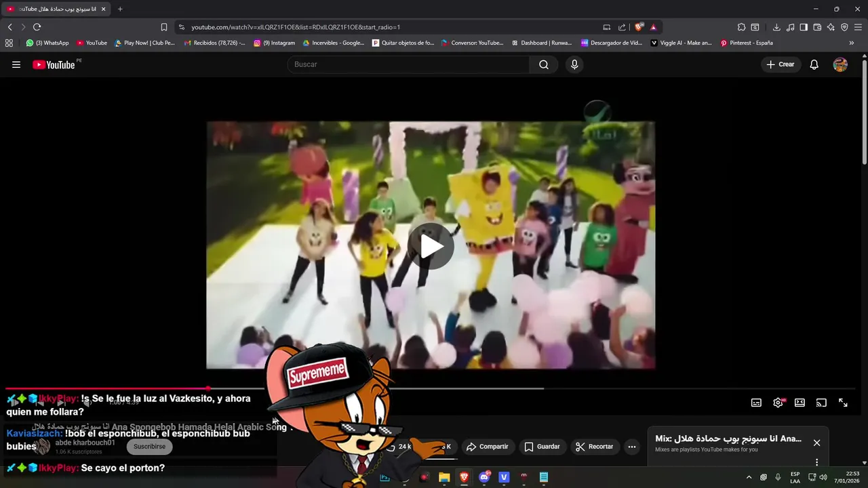Like the video showing 24 k
Screen dimensions: 868x488
[399, 447]
